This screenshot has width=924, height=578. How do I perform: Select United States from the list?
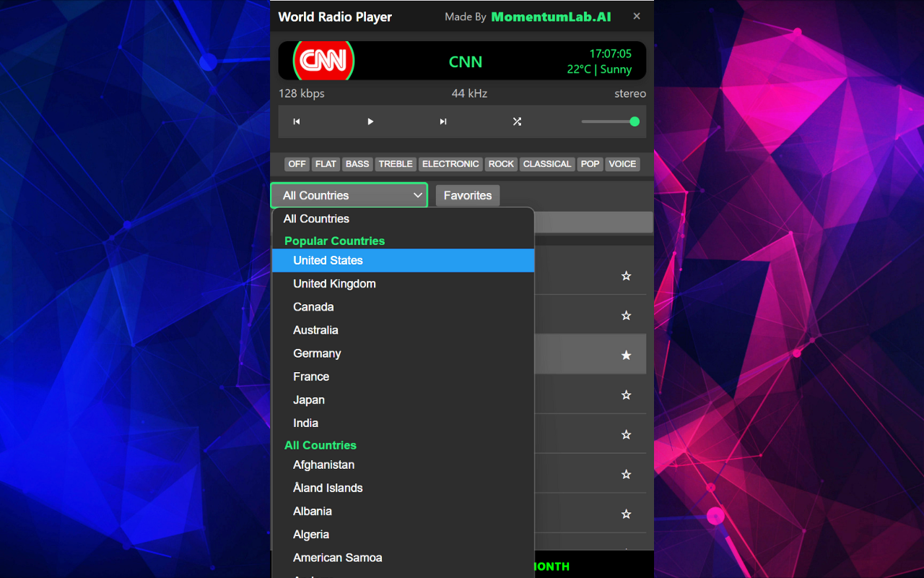[x=403, y=260]
